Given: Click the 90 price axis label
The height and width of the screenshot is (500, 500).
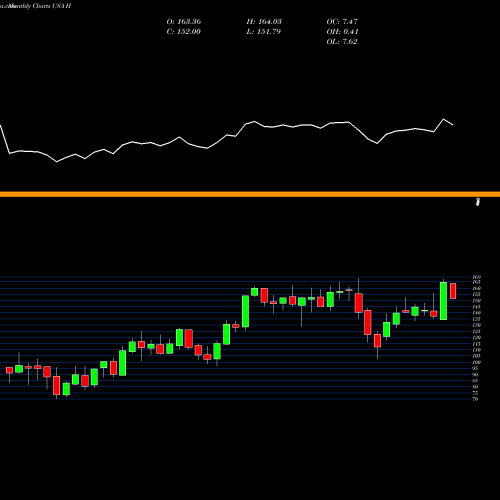Looking at the screenshot, I should [x=475, y=375].
